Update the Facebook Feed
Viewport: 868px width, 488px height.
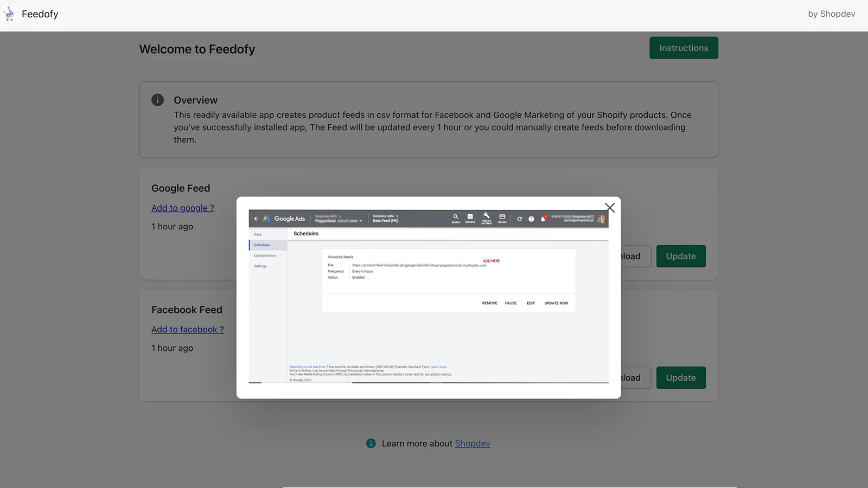click(681, 377)
